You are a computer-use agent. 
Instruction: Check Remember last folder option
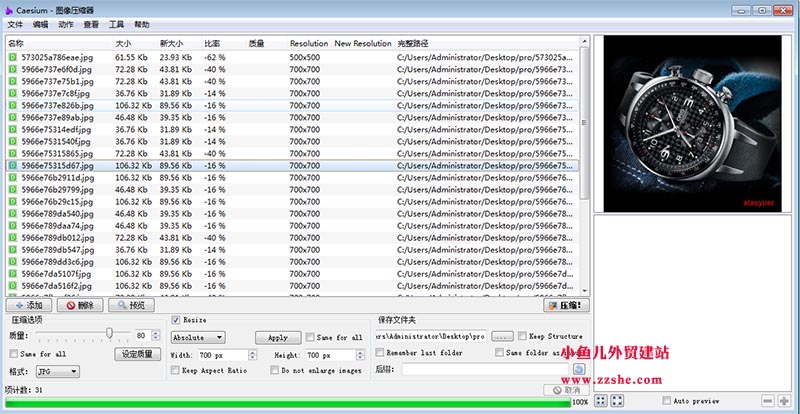pos(380,353)
